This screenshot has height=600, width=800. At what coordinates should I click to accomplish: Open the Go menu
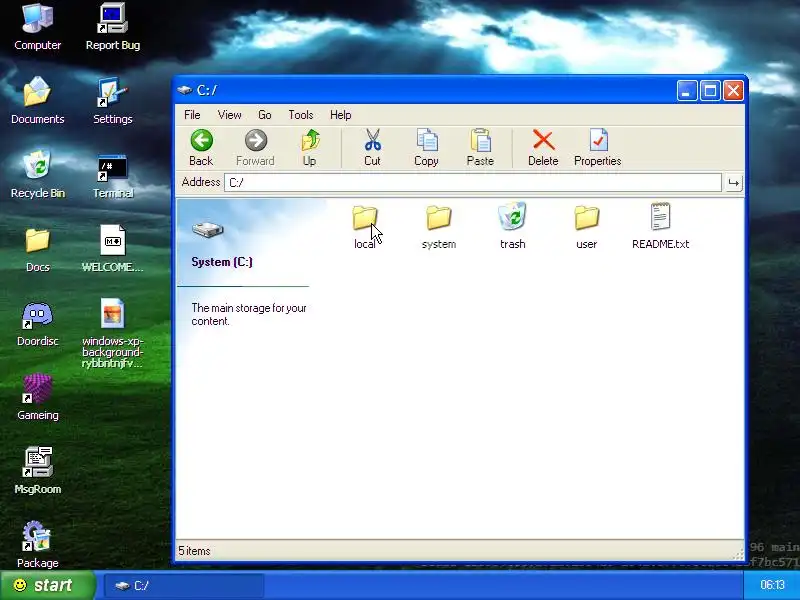tap(265, 115)
